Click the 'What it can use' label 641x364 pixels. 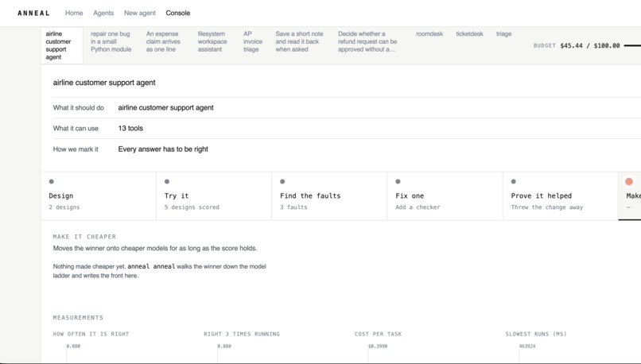point(76,128)
